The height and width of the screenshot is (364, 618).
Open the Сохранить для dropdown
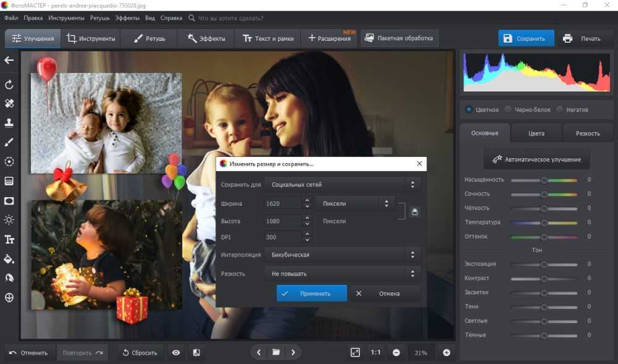click(x=342, y=184)
